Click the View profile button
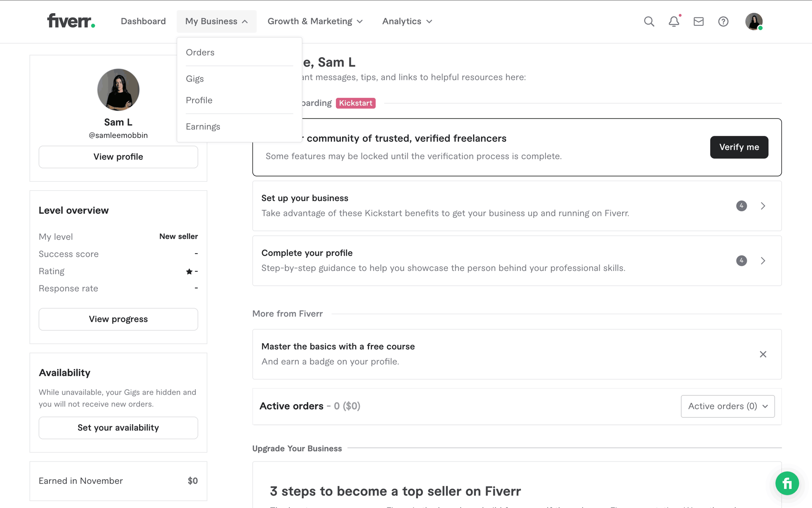The image size is (812, 508). [118, 157]
